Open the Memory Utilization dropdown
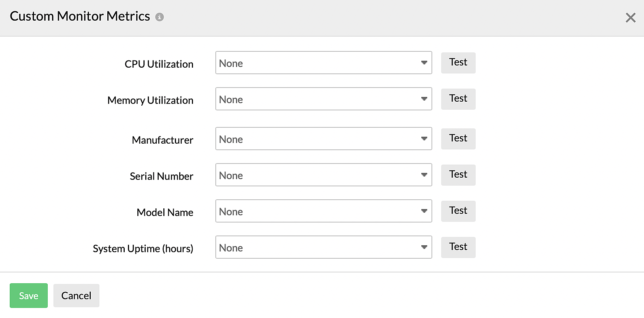The height and width of the screenshot is (318, 644). coord(323,99)
